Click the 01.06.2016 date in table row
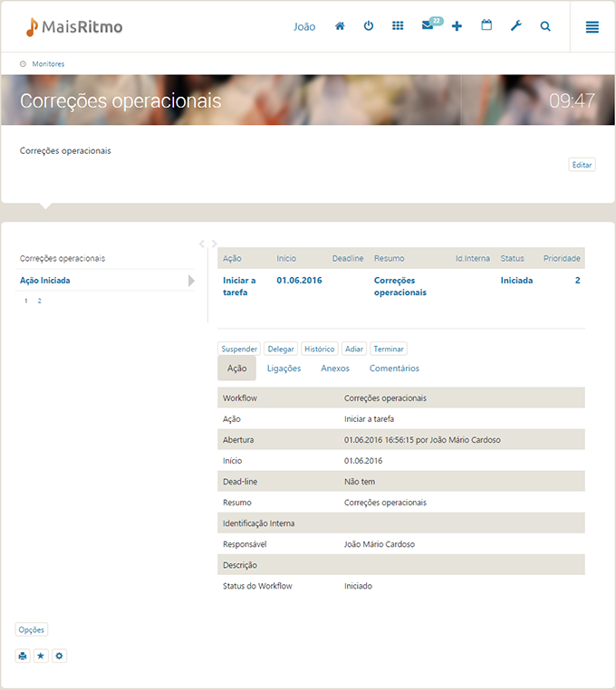Screen dimensions: 616x690 (x=299, y=281)
